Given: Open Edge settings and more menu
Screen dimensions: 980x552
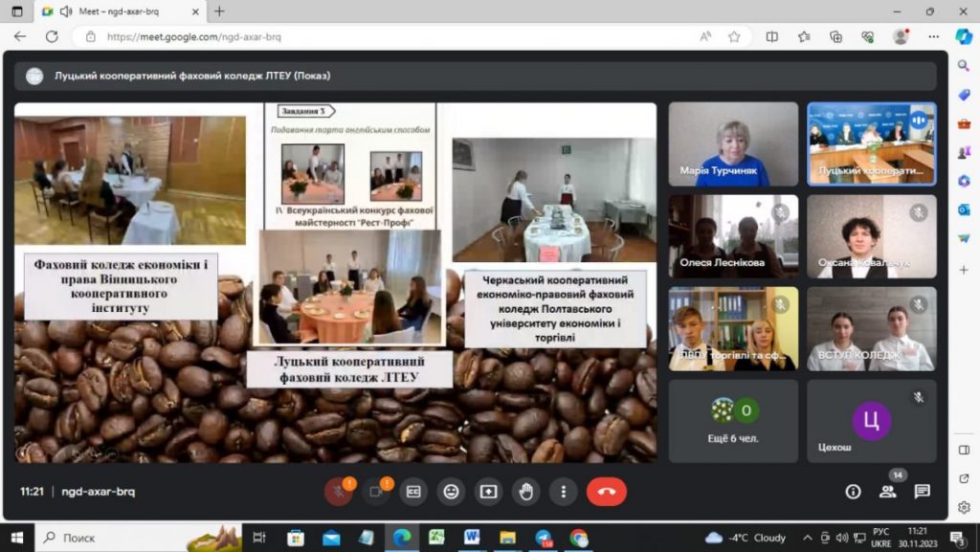Looking at the screenshot, I should 934,36.
